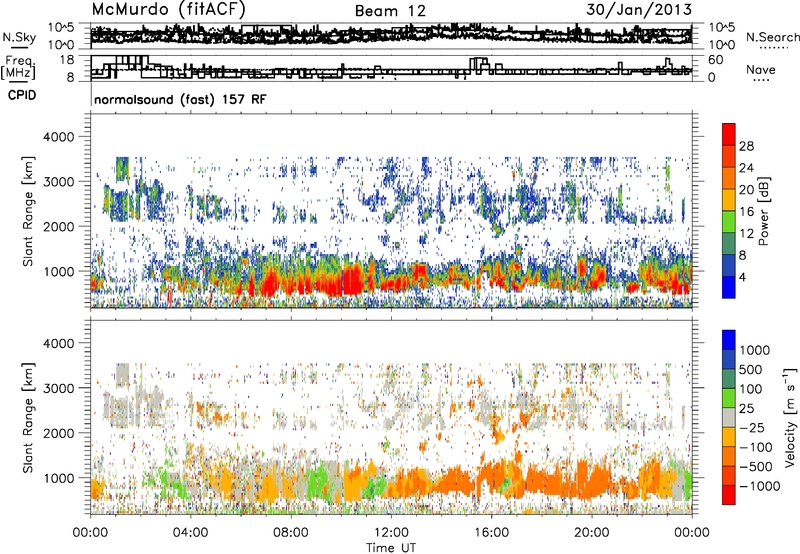
Task: Click the -1000 tick on Velocity colorbar
Action: pyautogui.click(x=760, y=486)
